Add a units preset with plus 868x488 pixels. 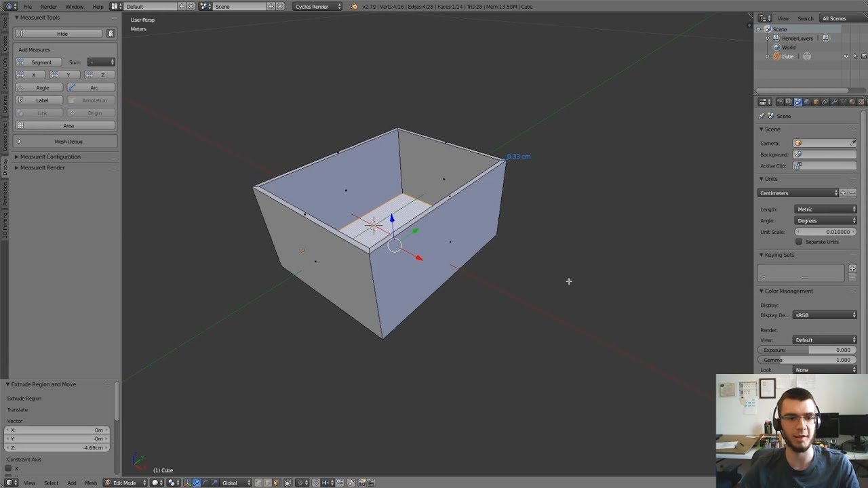(x=844, y=193)
